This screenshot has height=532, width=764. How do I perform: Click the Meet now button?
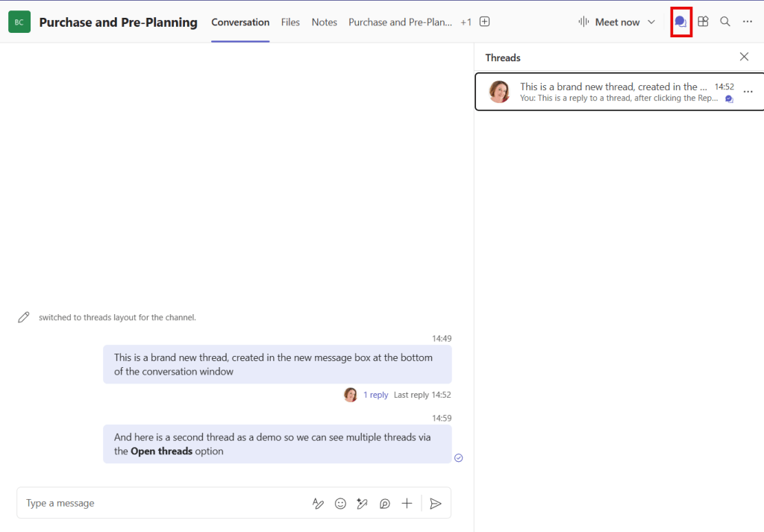(610, 22)
